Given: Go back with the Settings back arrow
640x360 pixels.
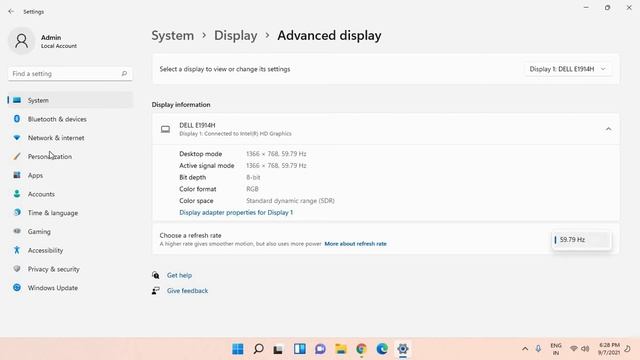Looking at the screenshot, I should (x=11, y=11).
